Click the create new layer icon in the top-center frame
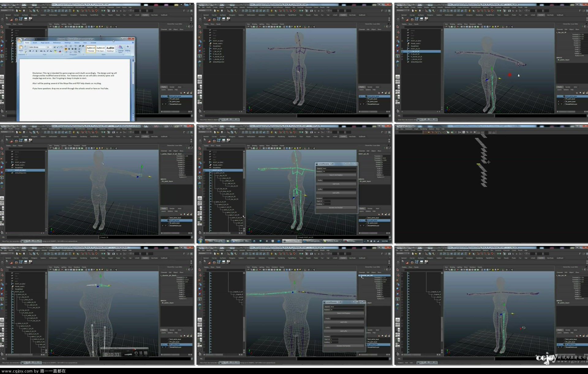The width and height of the screenshot is (588, 374). [386, 93]
